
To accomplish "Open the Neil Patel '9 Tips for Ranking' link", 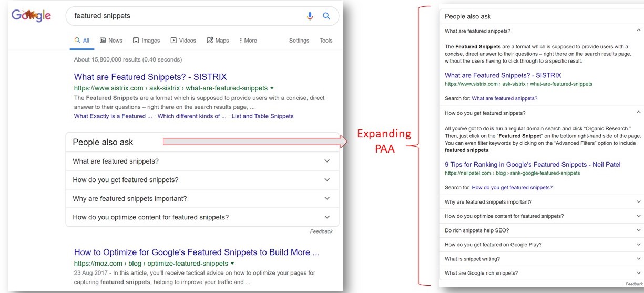I will click(x=533, y=165).
